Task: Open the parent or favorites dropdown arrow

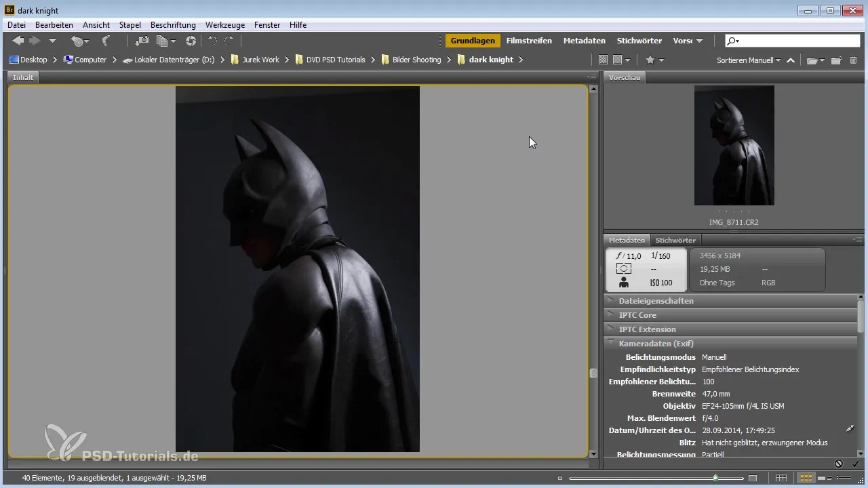Action: [x=52, y=41]
